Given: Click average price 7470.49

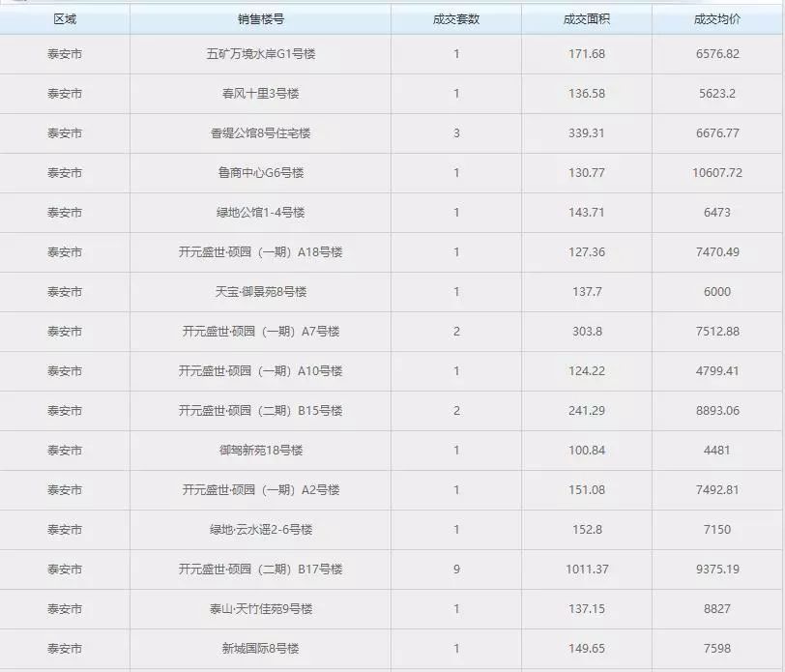Looking at the screenshot, I should point(717,251).
